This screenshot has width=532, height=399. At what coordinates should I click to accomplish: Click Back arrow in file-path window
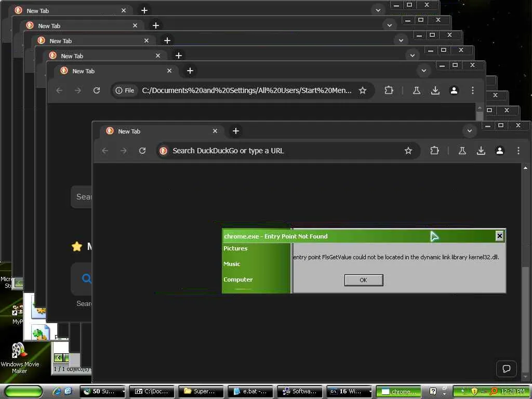click(59, 90)
